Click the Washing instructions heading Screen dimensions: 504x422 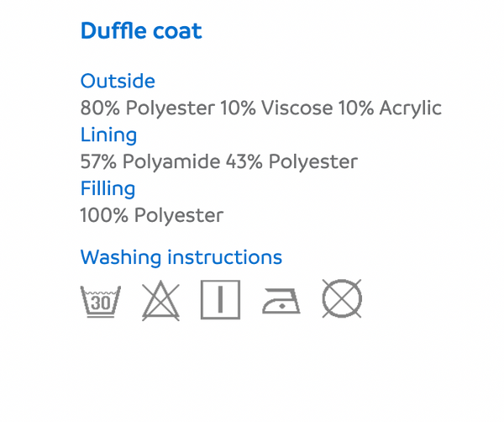tap(181, 257)
